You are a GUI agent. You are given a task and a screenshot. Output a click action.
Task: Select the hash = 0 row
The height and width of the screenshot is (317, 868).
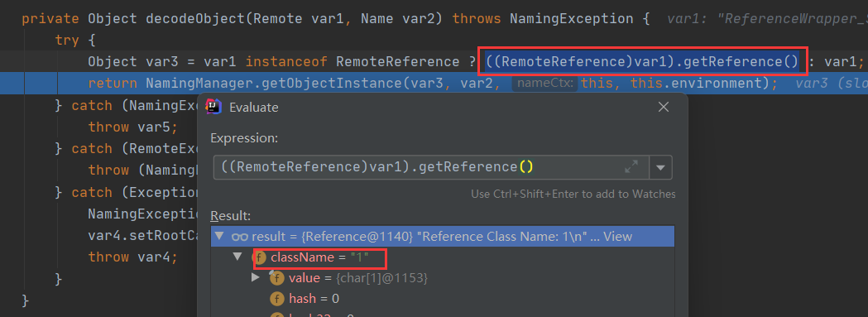443,299
